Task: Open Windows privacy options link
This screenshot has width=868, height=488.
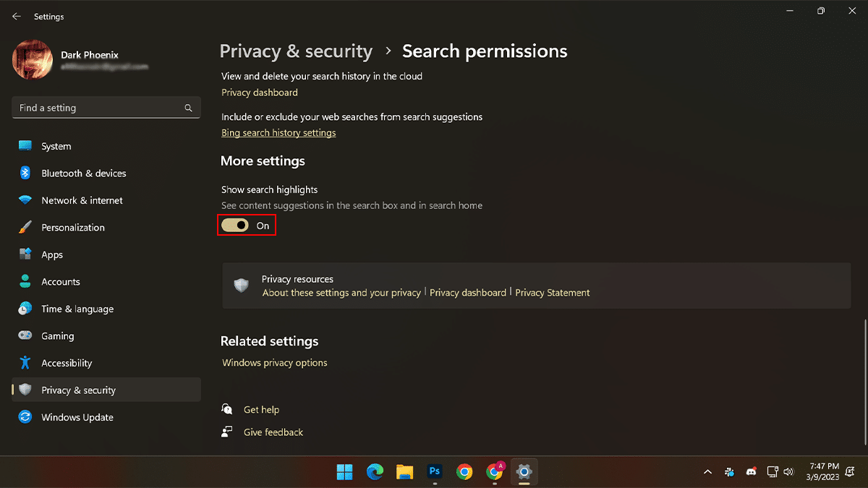Action: coord(275,363)
